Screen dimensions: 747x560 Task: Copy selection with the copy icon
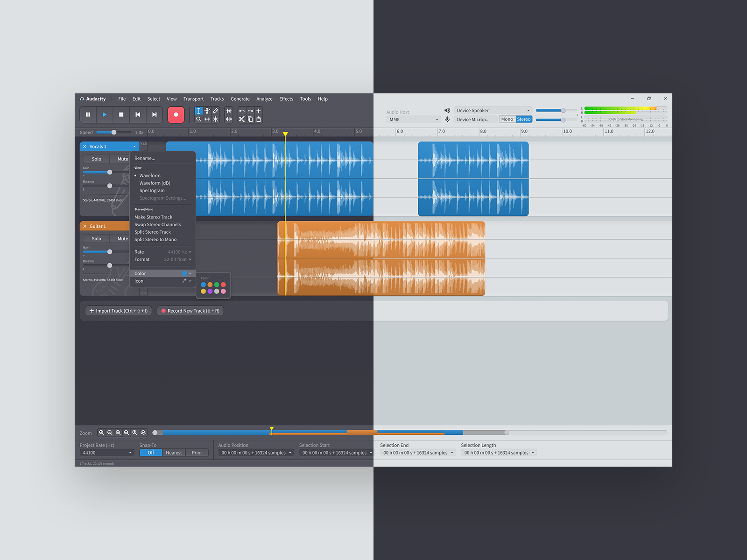250,119
